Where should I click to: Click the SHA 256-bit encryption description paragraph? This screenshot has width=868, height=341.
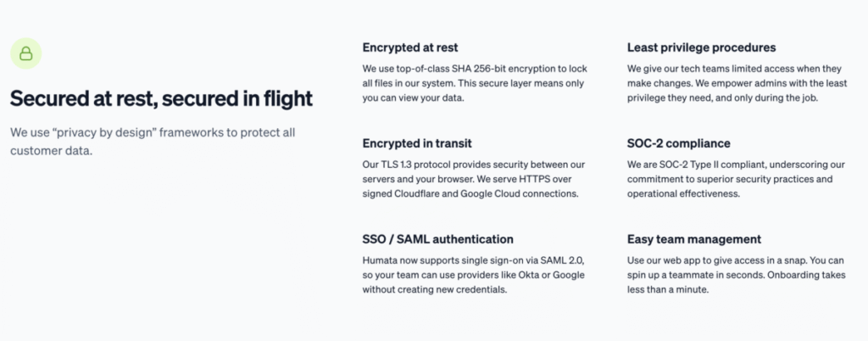pyautogui.click(x=475, y=83)
